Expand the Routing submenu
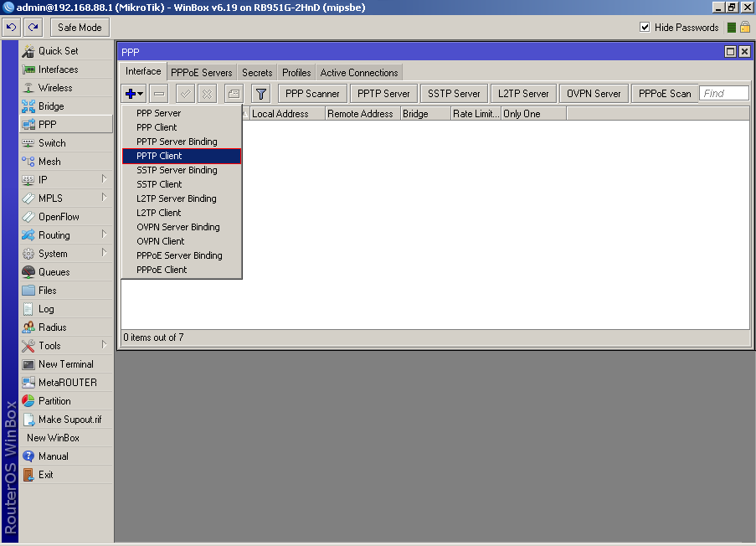Screen dimensions: 756x546 (x=104, y=234)
